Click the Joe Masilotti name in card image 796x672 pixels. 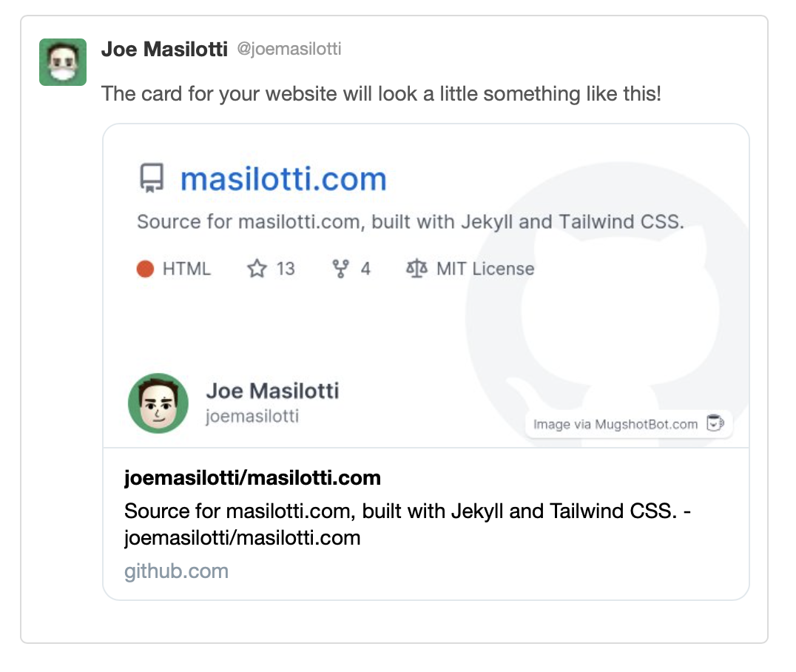[272, 391]
